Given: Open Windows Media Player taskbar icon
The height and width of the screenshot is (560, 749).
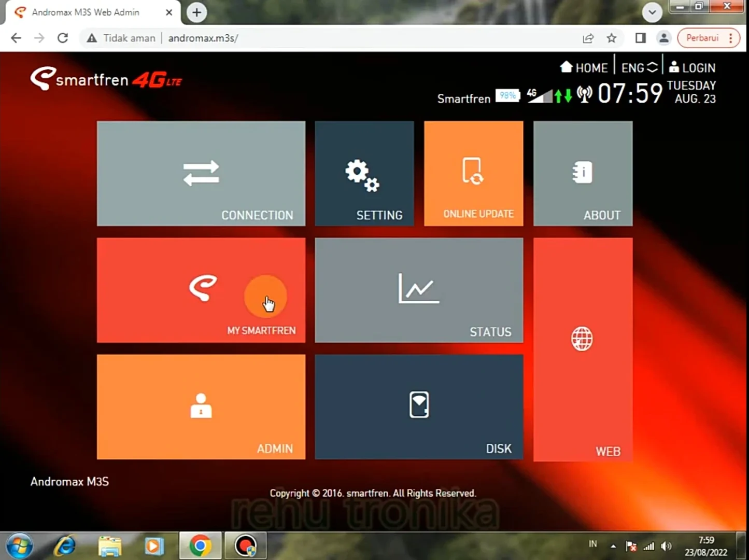Looking at the screenshot, I should pos(154,546).
